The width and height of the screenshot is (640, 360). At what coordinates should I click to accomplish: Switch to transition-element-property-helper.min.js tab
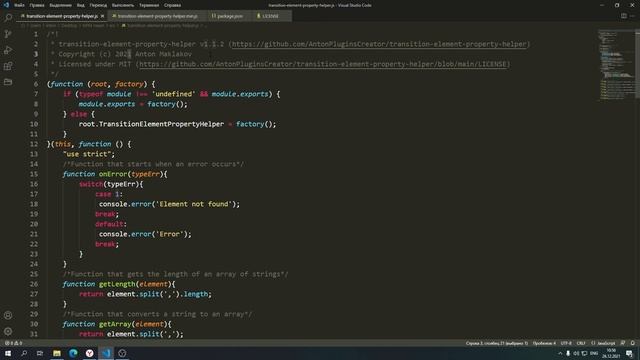point(157,16)
